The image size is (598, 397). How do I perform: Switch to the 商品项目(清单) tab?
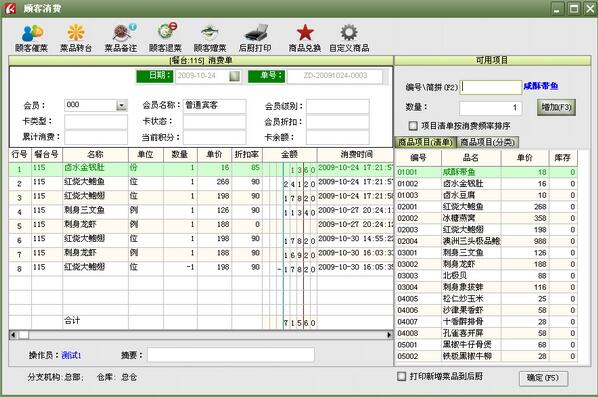425,142
